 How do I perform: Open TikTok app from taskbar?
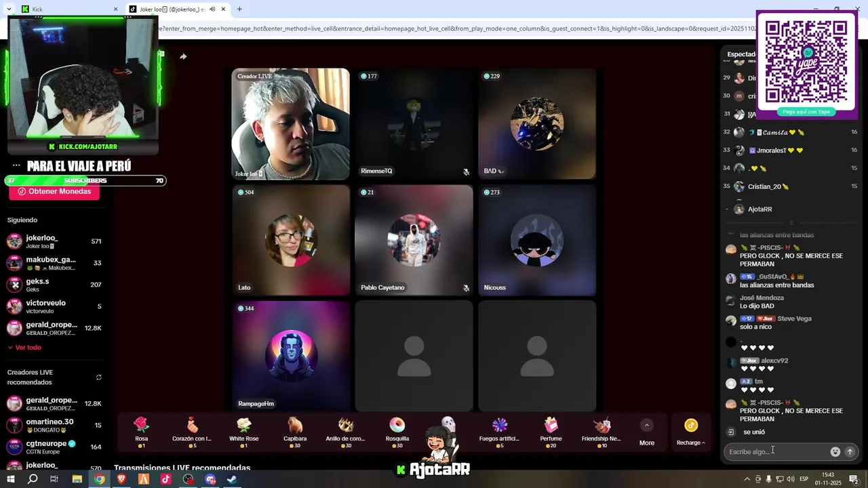pyautogui.click(x=166, y=479)
